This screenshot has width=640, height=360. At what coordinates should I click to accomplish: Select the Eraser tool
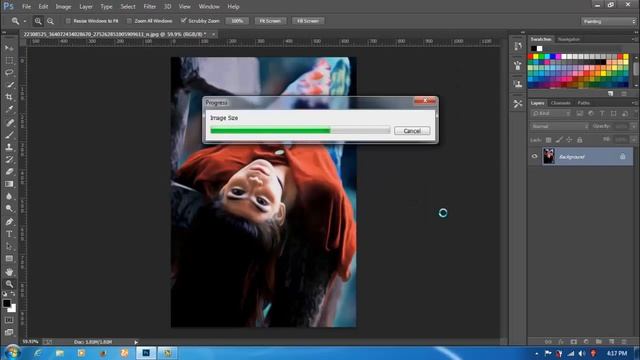pyautogui.click(x=9, y=171)
